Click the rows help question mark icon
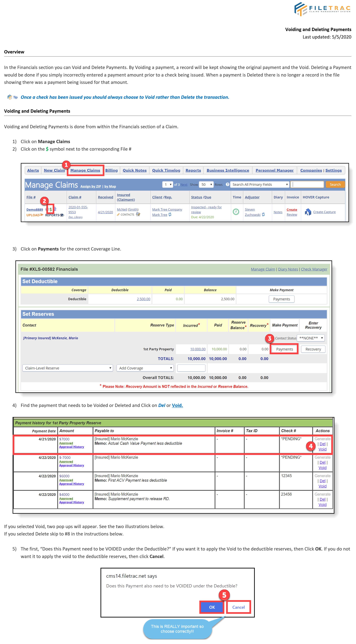Viewport: 356px width, 644px height. pos(227,184)
